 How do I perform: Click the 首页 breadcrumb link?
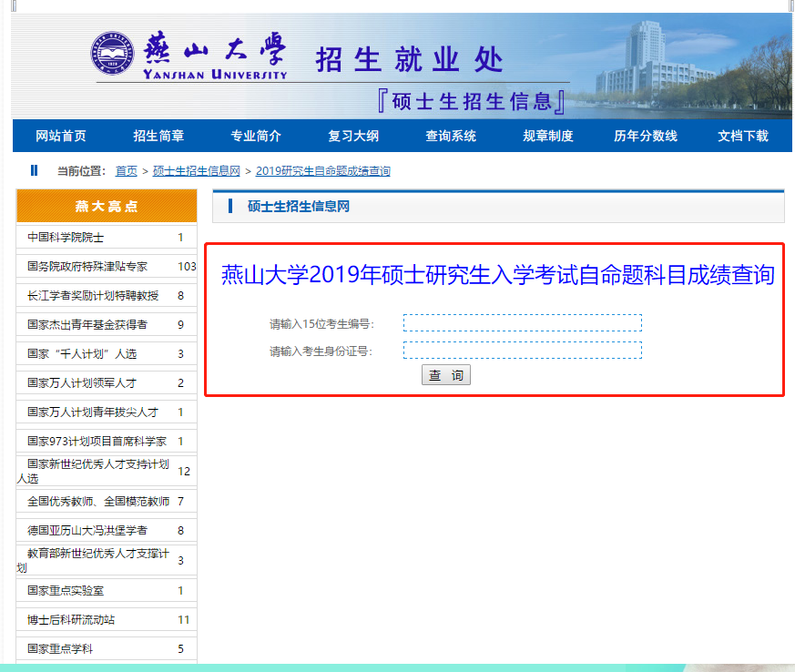(127, 171)
